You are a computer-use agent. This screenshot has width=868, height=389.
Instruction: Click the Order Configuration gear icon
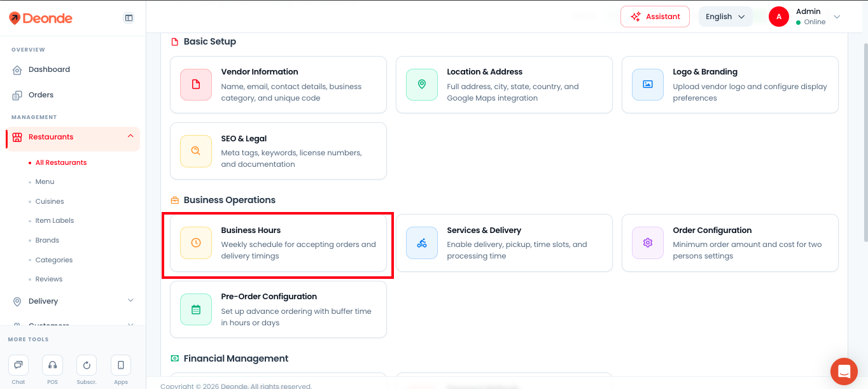648,243
